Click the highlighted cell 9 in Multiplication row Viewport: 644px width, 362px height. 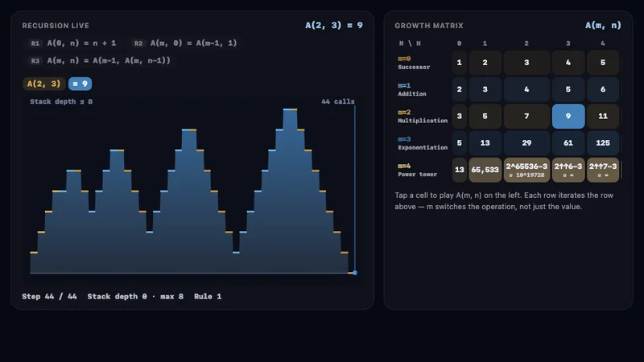click(568, 116)
